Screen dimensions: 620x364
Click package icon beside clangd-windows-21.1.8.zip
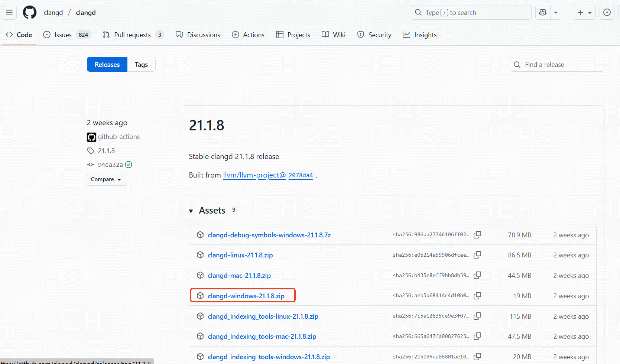coord(200,296)
